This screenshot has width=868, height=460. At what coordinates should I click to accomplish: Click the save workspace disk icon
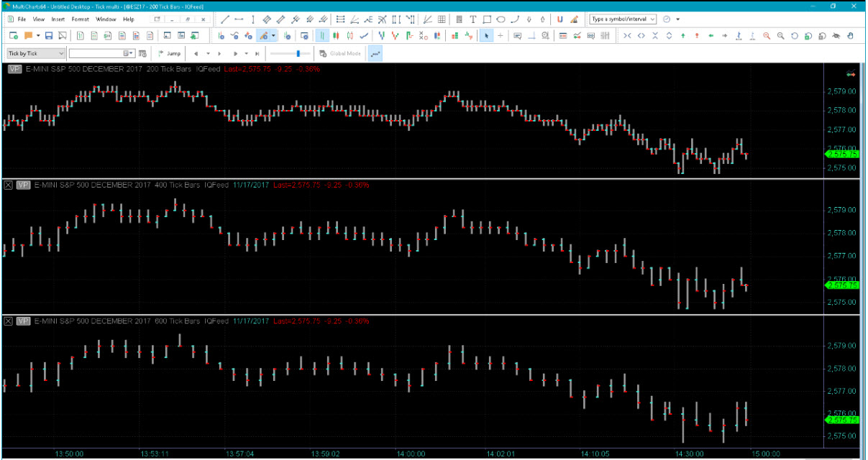click(48, 35)
